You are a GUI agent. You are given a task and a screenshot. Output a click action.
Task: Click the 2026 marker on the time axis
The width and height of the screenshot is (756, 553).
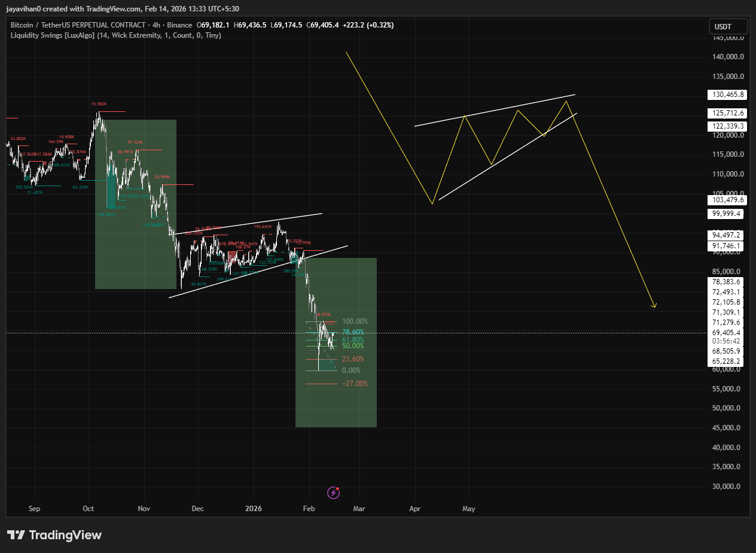coord(254,509)
